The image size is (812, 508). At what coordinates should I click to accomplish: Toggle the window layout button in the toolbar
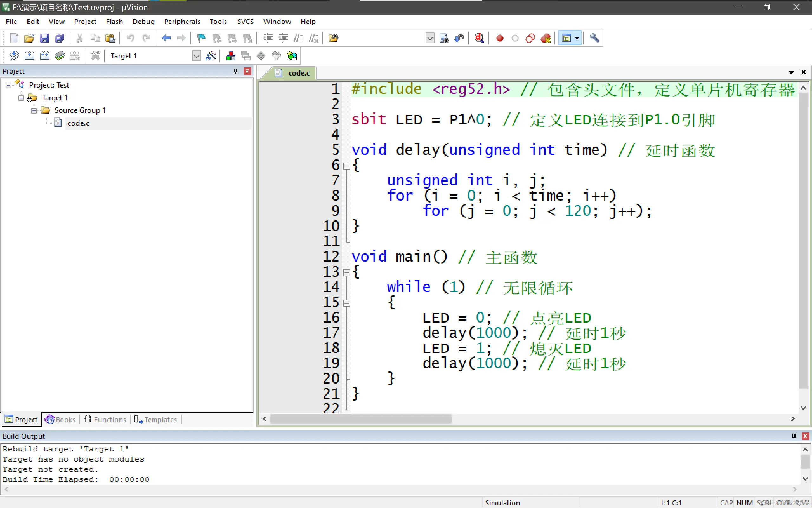pos(566,38)
